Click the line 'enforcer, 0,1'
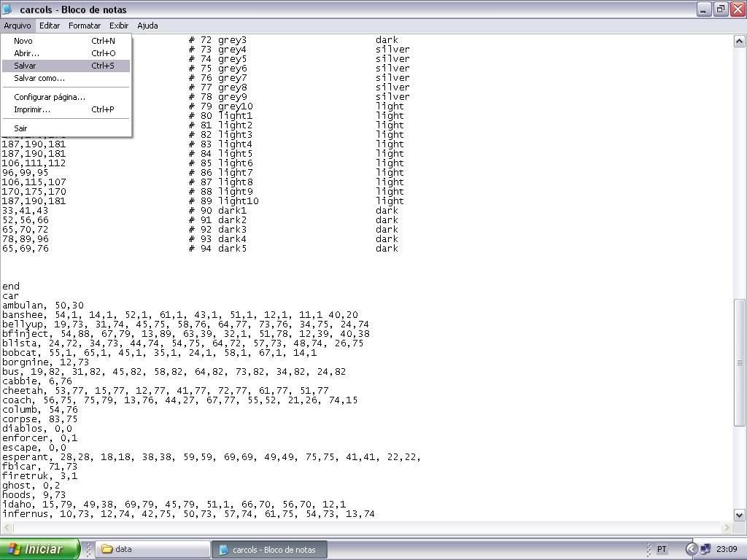 (40, 438)
